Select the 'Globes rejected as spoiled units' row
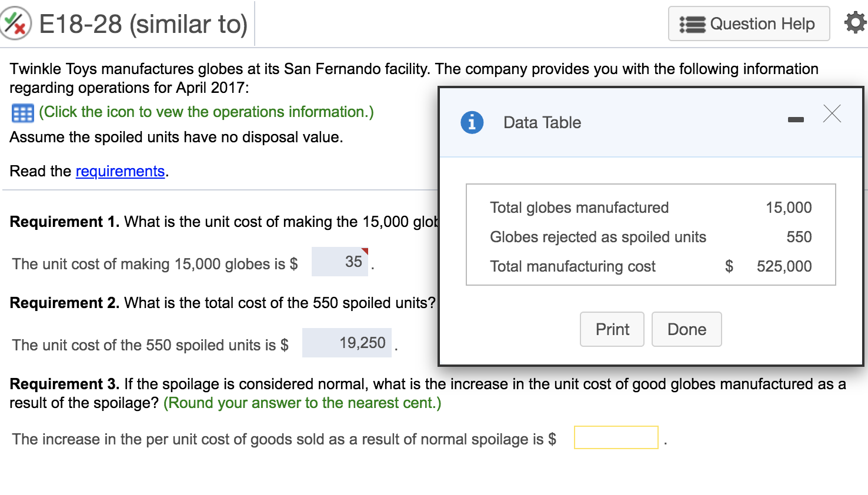Image resolution: width=868 pixels, height=495 pixels. 598,237
